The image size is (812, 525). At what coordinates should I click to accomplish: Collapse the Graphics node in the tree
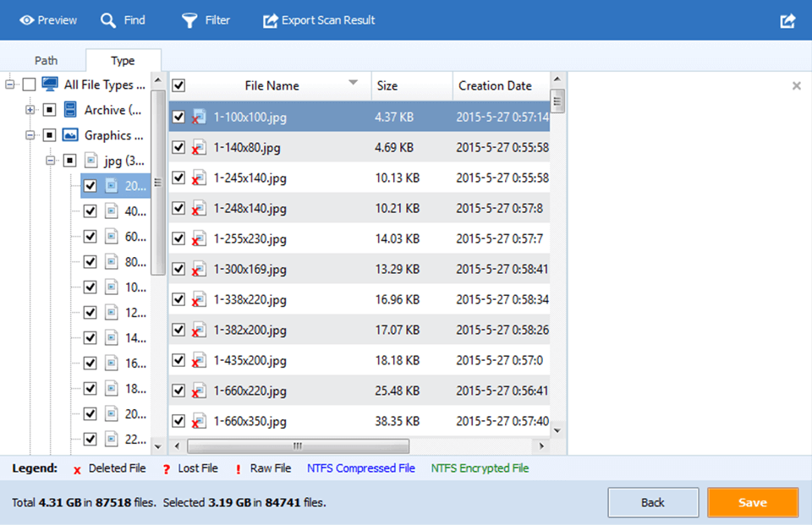(30, 134)
